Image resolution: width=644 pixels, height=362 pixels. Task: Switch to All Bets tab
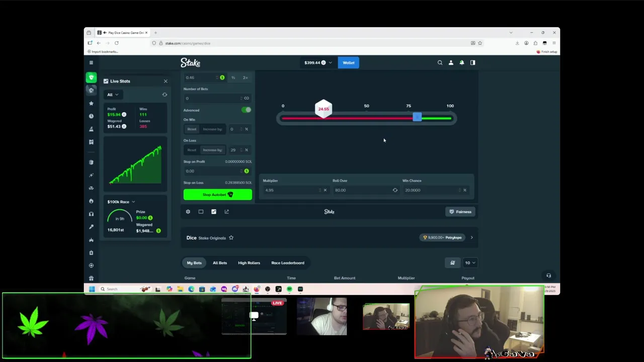(220, 263)
